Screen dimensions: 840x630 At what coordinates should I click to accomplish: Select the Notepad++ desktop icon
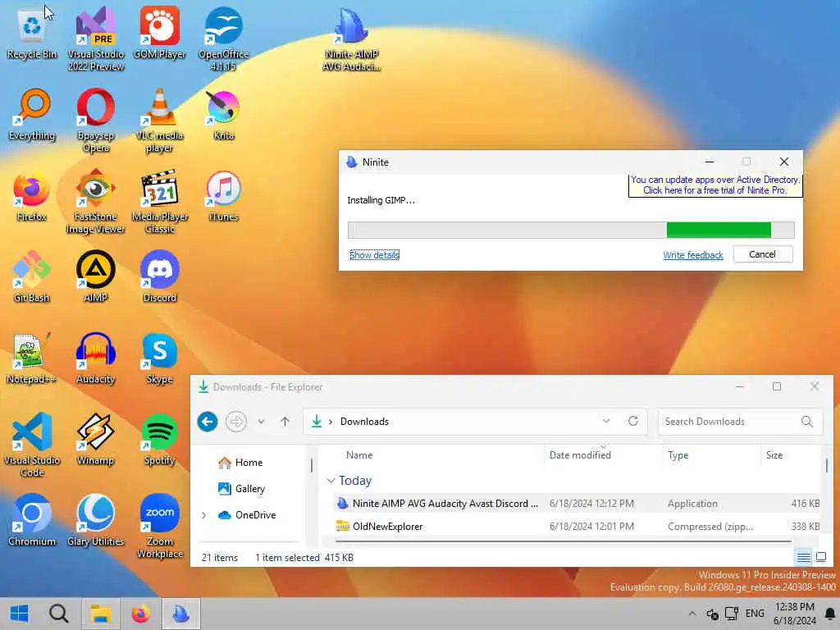tap(32, 359)
